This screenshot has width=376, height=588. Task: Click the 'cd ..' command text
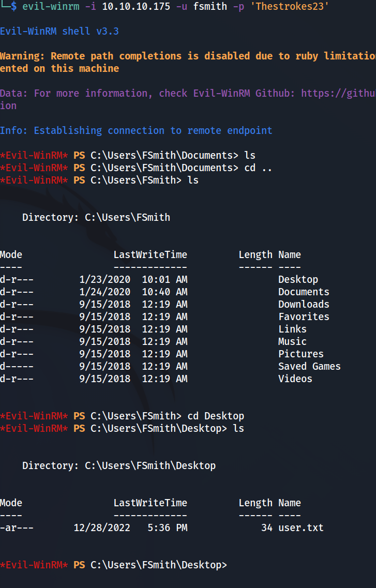click(x=258, y=168)
